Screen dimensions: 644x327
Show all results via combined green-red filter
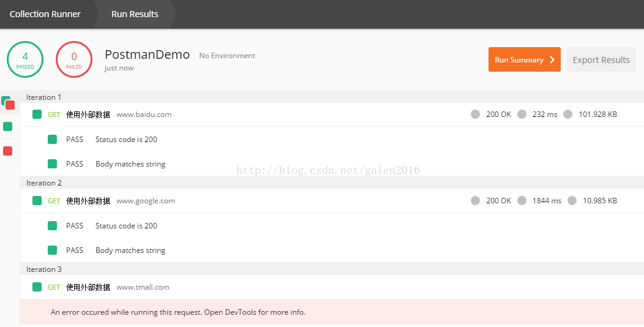coord(8,103)
